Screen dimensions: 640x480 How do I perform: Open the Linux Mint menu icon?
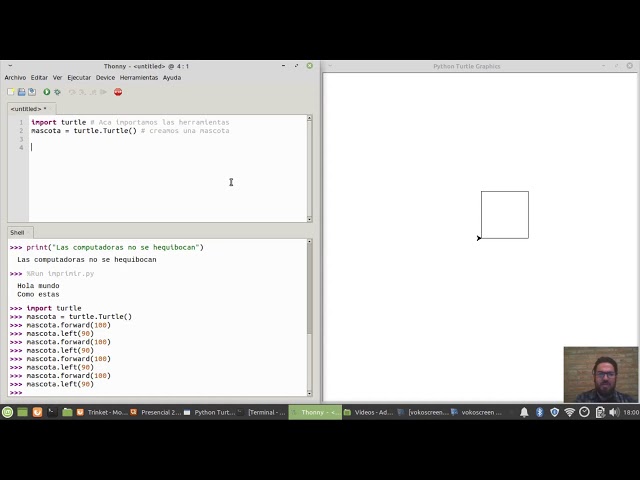tap(7, 412)
